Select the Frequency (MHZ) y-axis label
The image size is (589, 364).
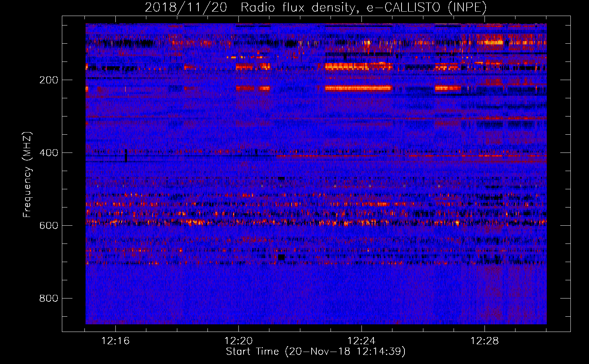[x=27, y=175]
